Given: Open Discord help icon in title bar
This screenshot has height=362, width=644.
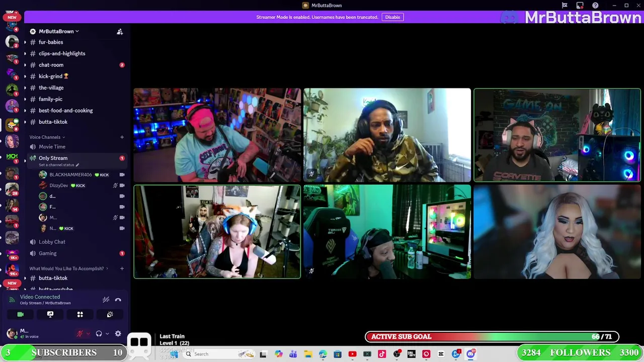Looking at the screenshot, I should click(595, 6).
